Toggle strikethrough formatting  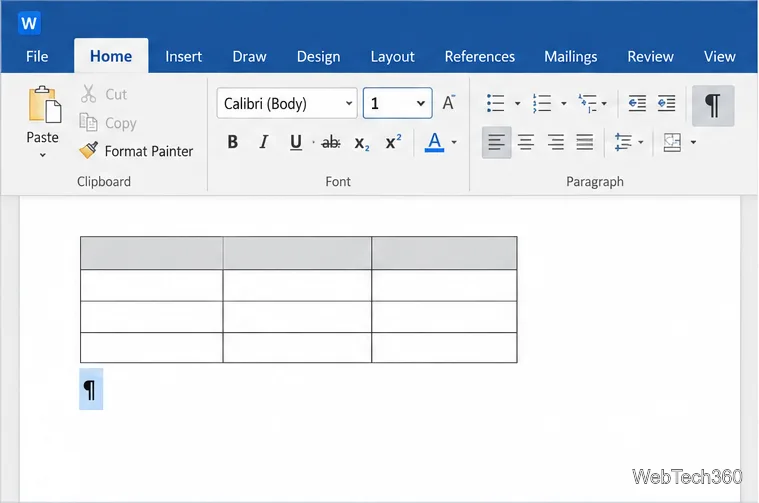(331, 142)
